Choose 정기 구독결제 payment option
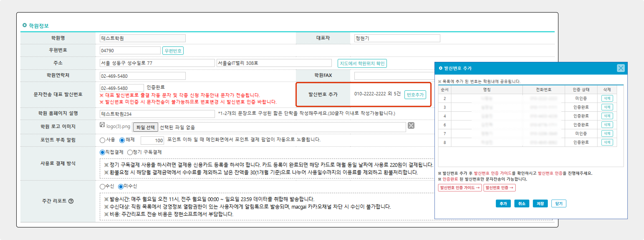The image size is (644, 240). (x=130, y=152)
